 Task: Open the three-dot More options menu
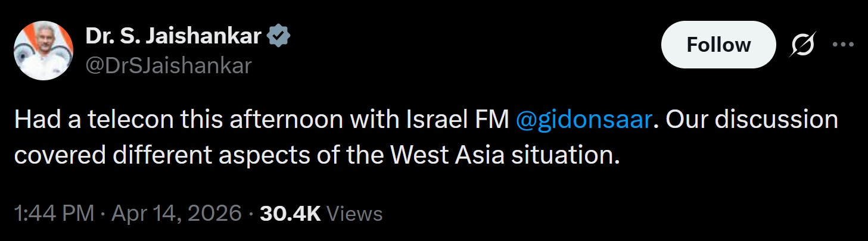(x=843, y=45)
